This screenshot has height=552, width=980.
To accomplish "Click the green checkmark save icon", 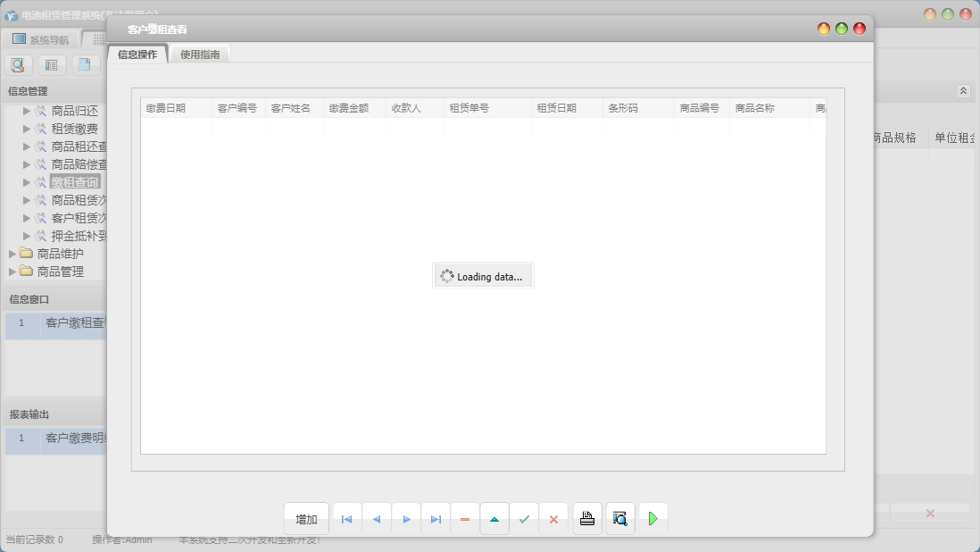I will point(524,519).
